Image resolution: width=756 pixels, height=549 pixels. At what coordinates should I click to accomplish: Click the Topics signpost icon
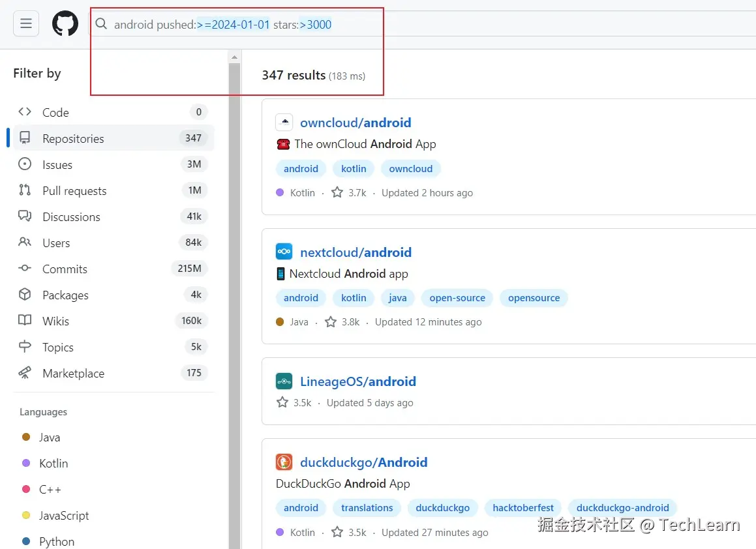[25, 346]
